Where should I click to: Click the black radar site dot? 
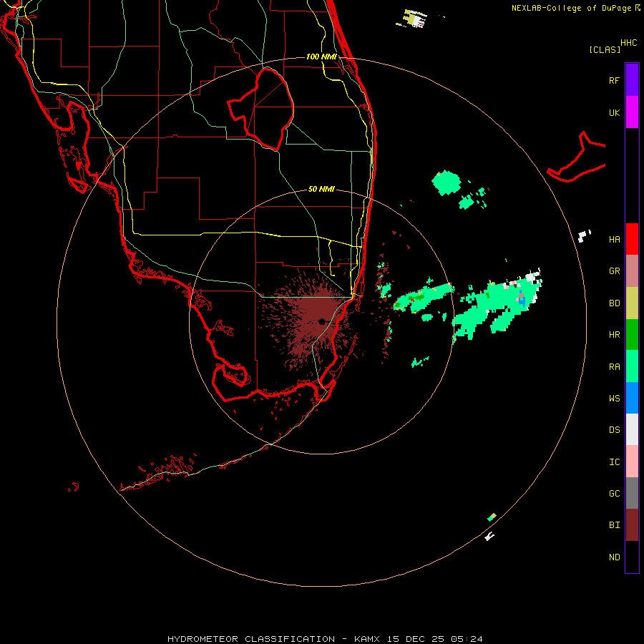[x=322, y=321]
